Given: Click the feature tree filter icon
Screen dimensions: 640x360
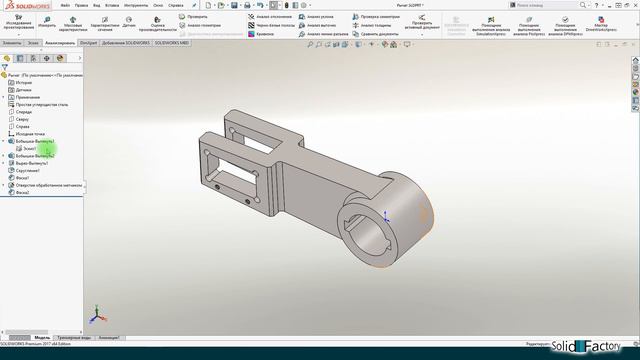Looking at the screenshot, I should point(4,67).
